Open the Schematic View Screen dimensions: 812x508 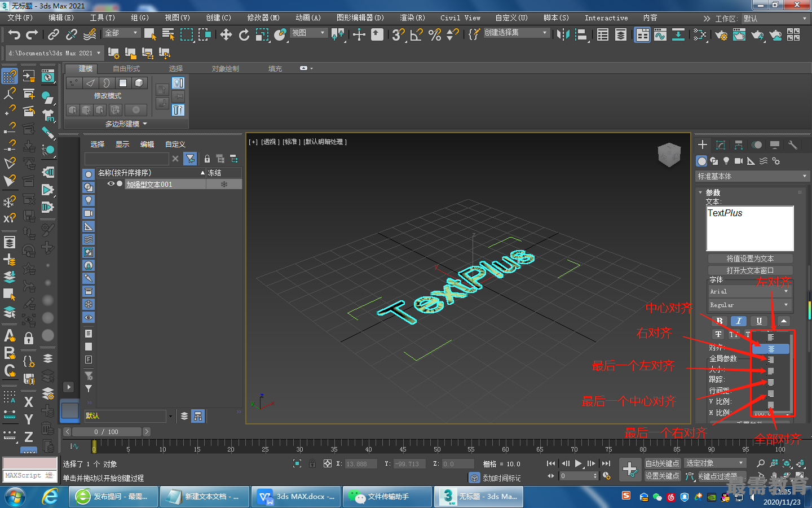(x=678, y=34)
